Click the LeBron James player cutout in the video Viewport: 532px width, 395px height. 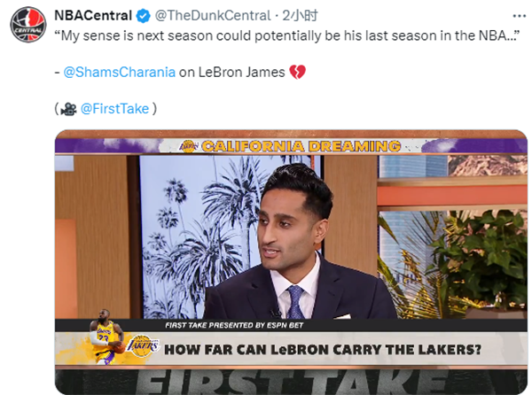[x=106, y=337]
